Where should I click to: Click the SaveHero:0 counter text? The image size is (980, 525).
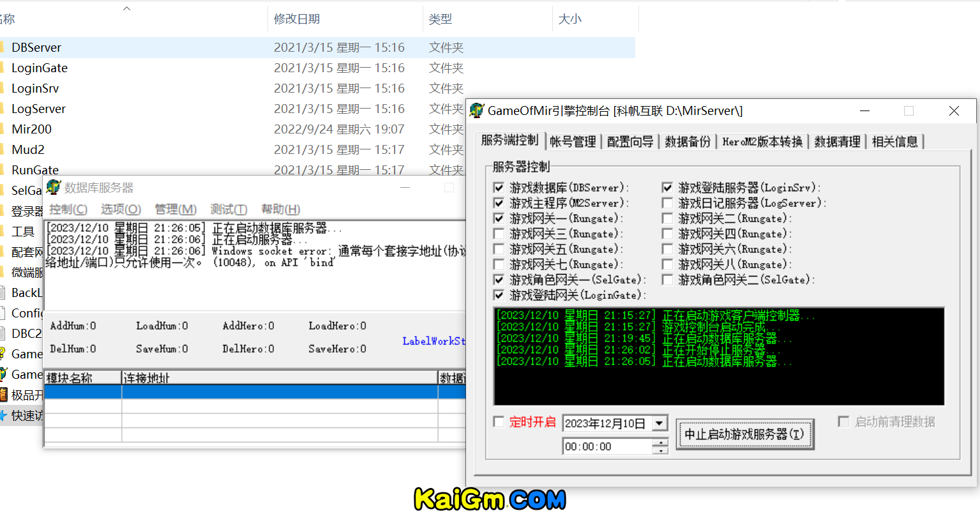tap(337, 349)
